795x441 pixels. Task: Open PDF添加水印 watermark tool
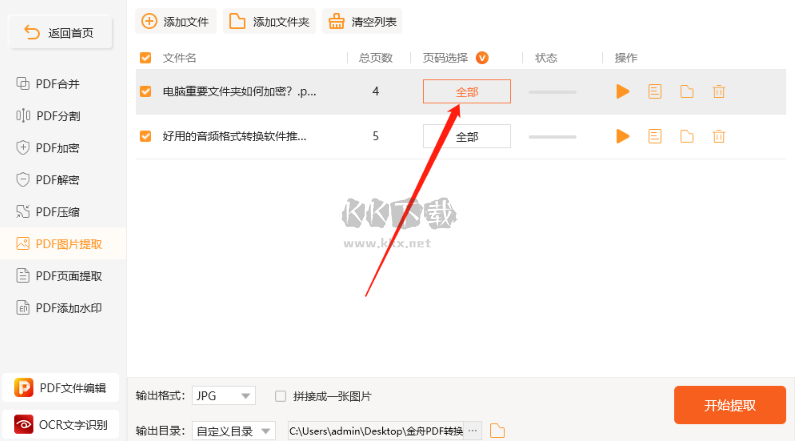tap(59, 308)
